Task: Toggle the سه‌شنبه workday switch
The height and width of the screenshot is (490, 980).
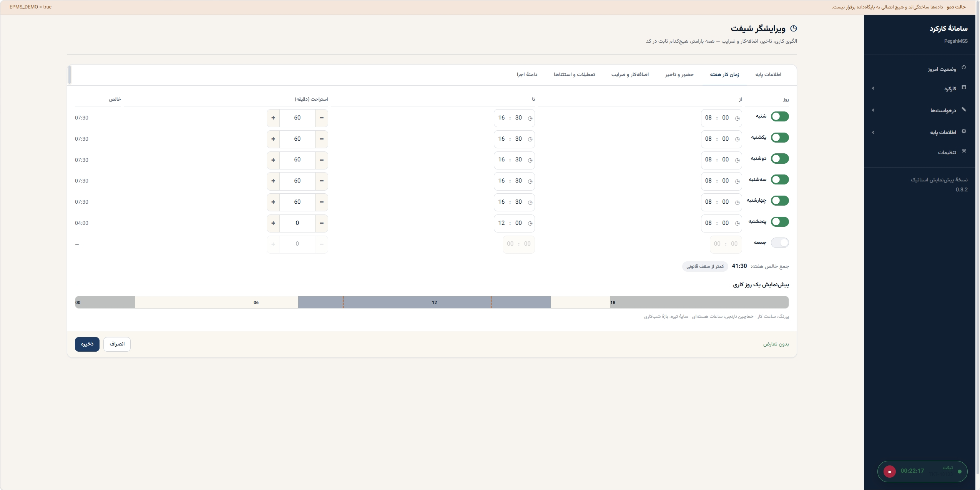Action: [x=780, y=179]
